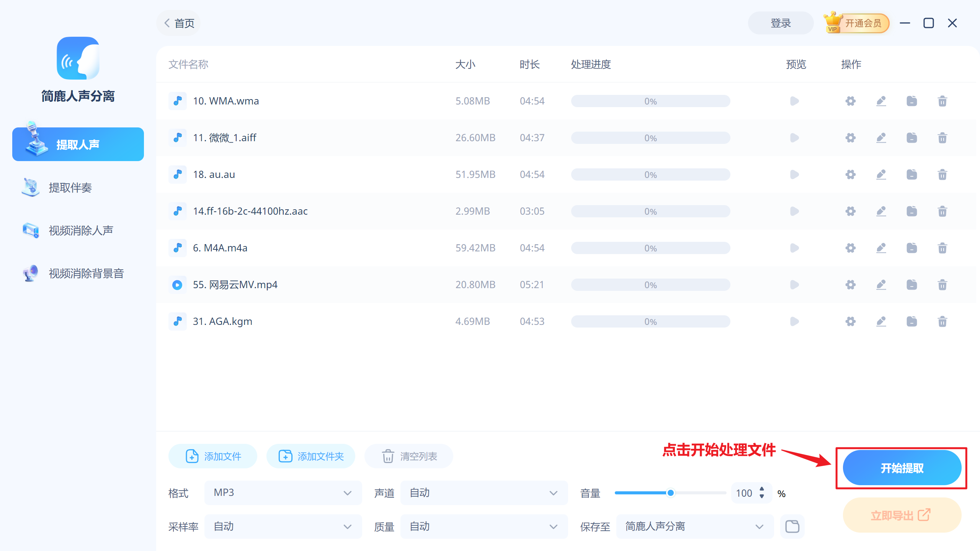This screenshot has width=980, height=551.
Task: Open the 采样率 sample rate dropdown
Action: (x=283, y=526)
